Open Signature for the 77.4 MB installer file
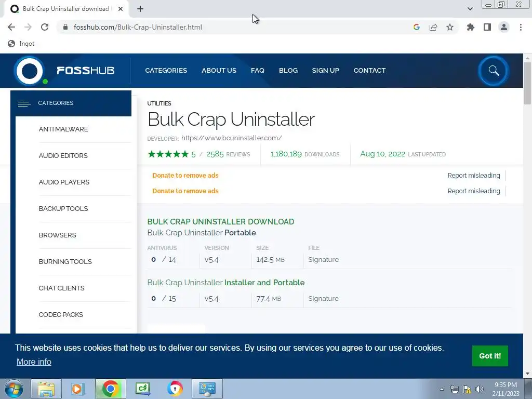The width and height of the screenshot is (532, 399). point(323,299)
